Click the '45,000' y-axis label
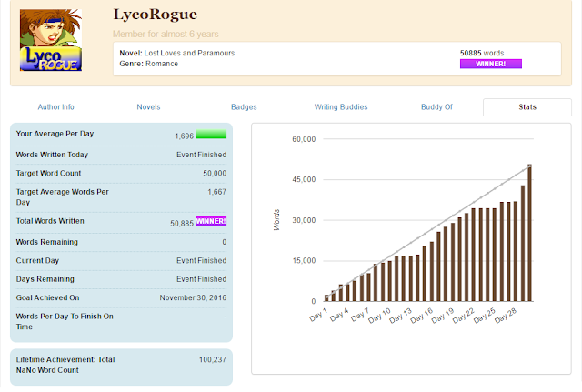The width and height of the screenshot is (582, 392). (304, 180)
